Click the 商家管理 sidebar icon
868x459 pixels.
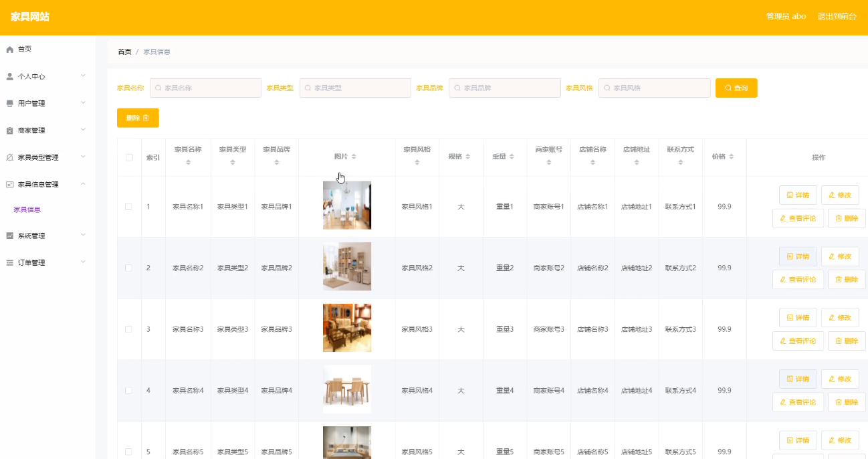pyautogui.click(x=10, y=130)
